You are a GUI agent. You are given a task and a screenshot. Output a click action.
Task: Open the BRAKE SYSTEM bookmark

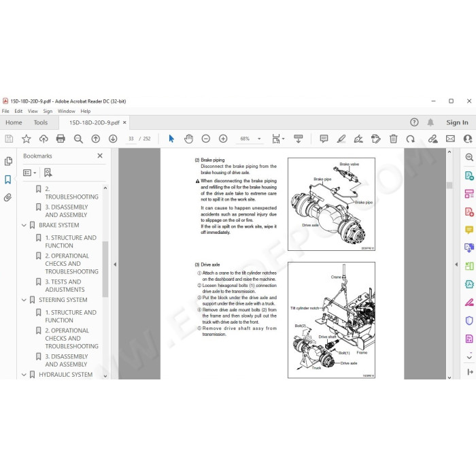59,225
